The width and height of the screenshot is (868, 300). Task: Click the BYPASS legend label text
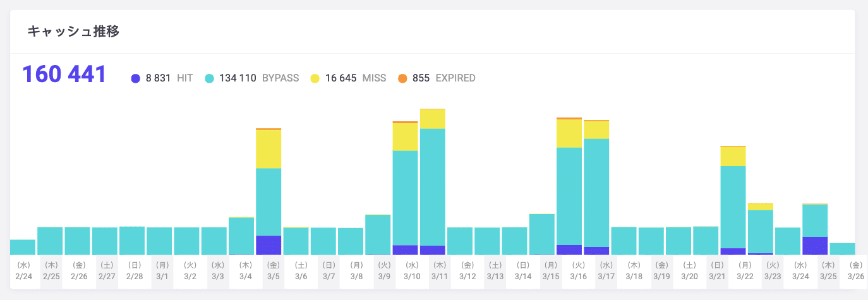(280, 78)
